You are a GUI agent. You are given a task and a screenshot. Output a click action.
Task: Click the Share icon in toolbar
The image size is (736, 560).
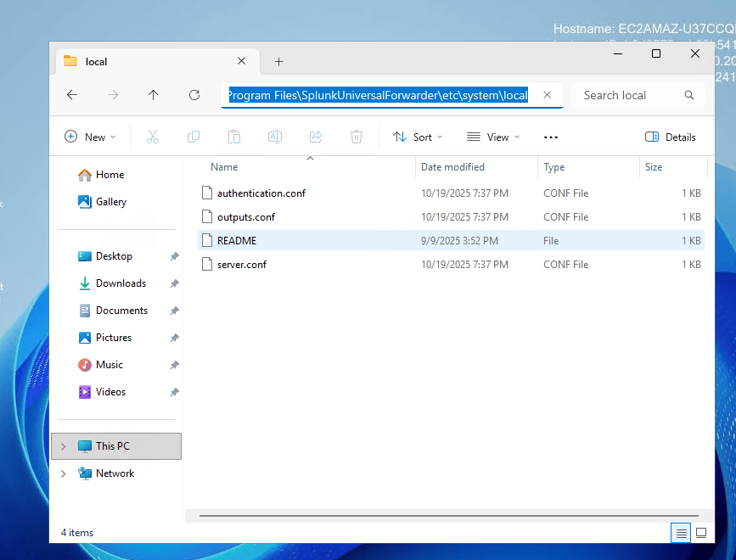pos(316,137)
